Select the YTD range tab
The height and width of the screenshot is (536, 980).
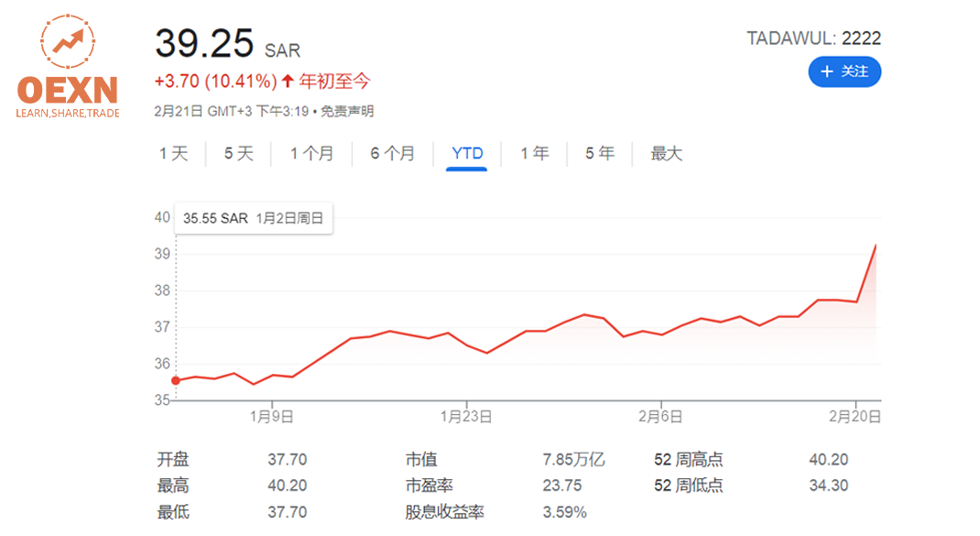[467, 153]
